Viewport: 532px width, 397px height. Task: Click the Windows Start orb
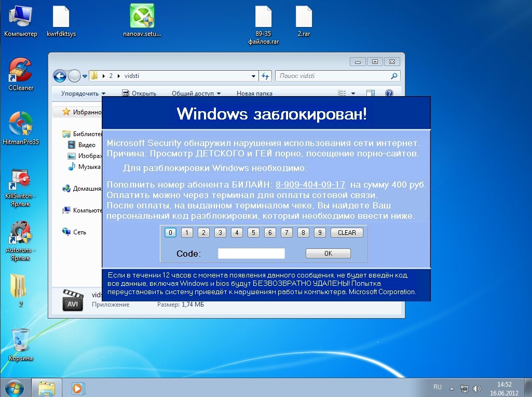click(15, 388)
